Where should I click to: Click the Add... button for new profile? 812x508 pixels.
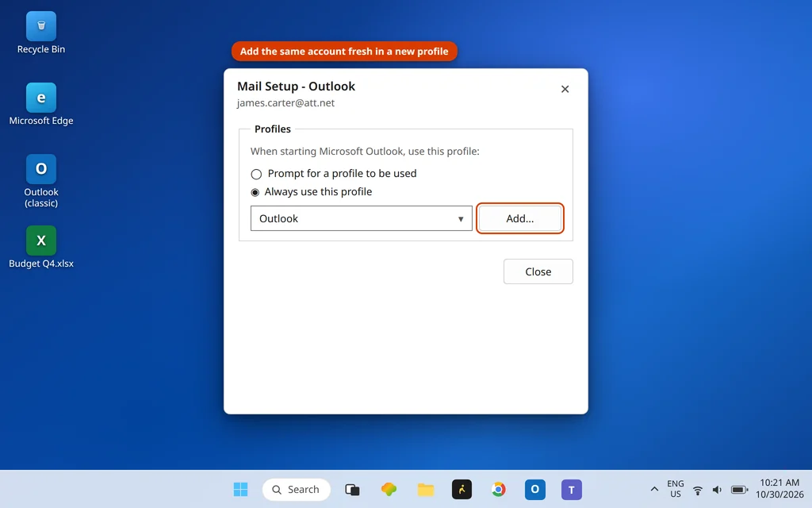(520, 218)
